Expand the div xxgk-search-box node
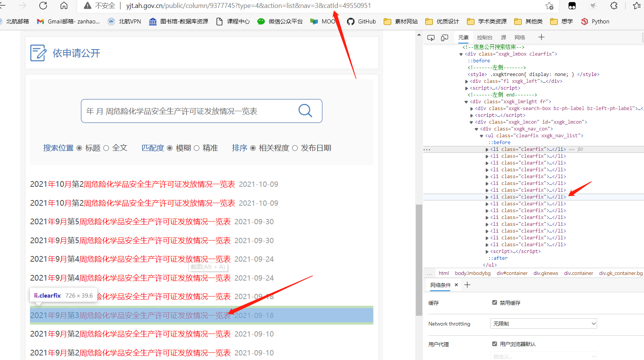644x360 pixels. tap(472, 109)
